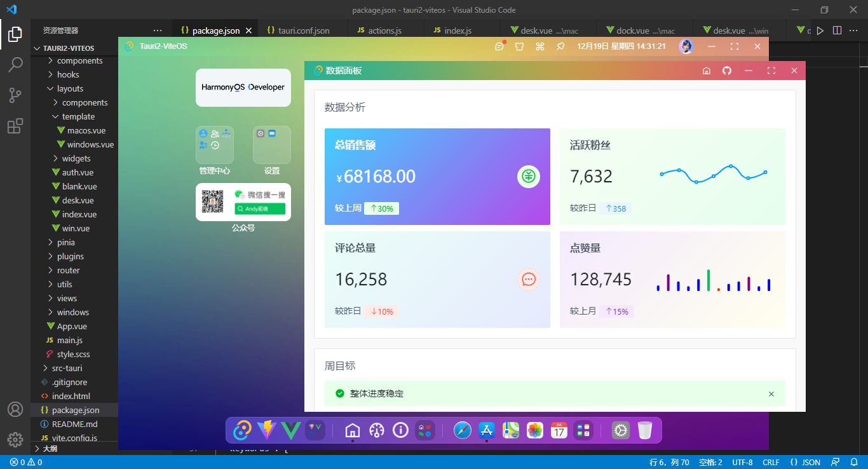Expand the 大纲 outline section

click(x=50, y=448)
